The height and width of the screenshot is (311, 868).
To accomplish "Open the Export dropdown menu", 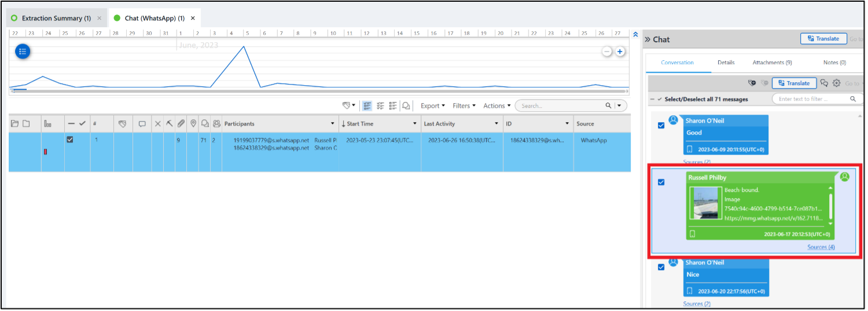I will pyautogui.click(x=432, y=106).
